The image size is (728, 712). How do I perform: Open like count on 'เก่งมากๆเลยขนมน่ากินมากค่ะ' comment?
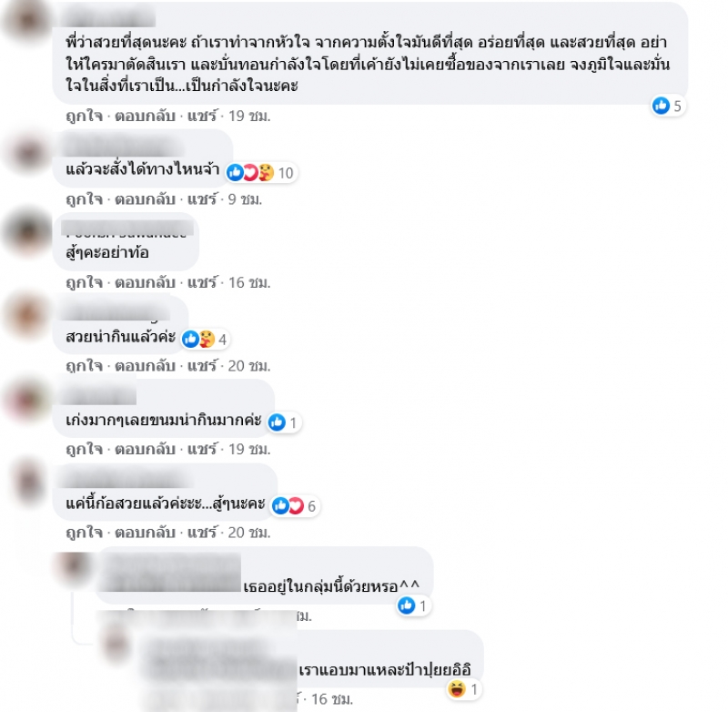click(x=284, y=422)
